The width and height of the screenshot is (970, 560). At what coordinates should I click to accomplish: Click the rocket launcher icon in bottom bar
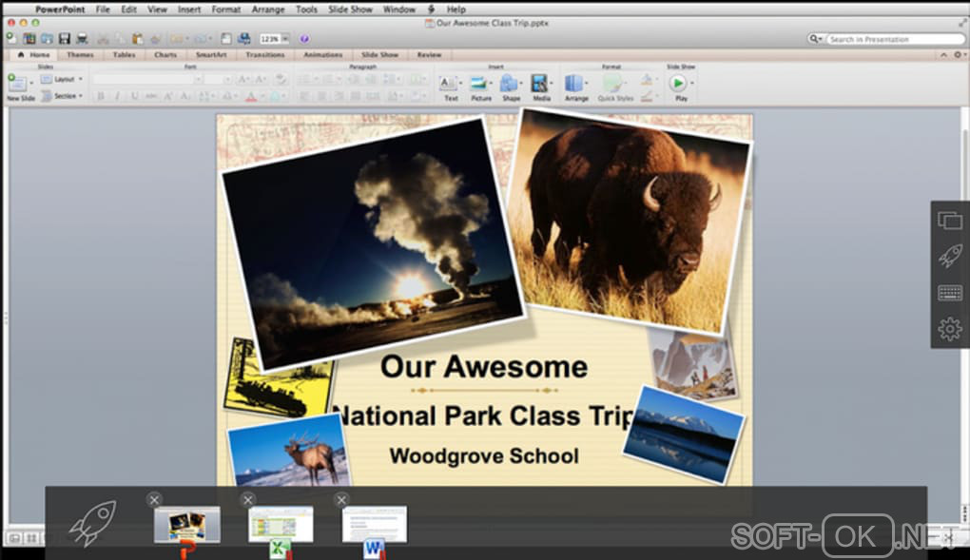pos(93,523)
